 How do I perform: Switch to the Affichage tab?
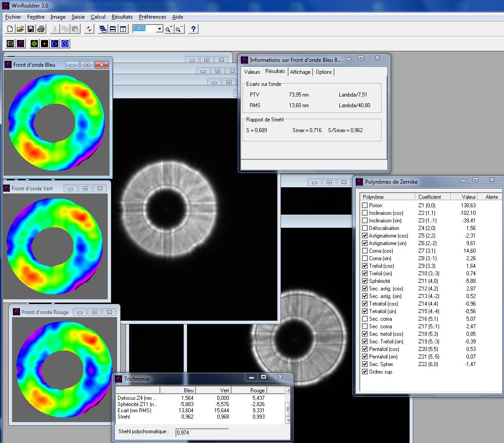coord(300,72)
